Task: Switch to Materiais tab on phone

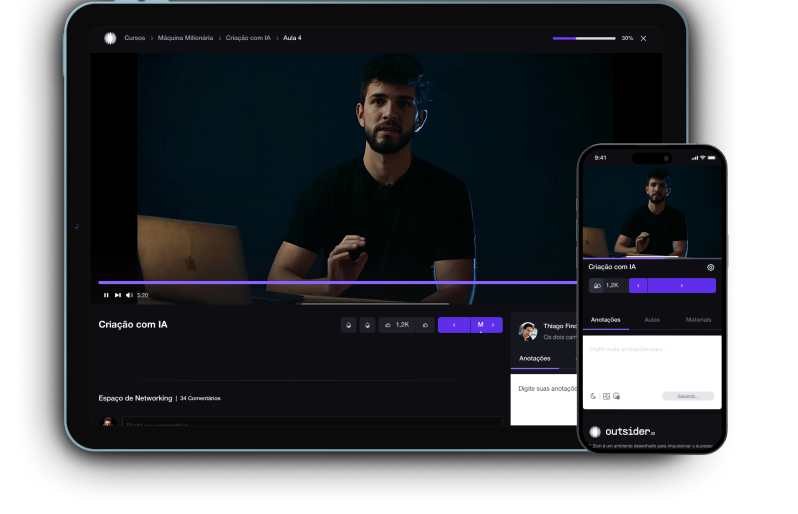Action: pyautogui.click(x=698, y=320)
